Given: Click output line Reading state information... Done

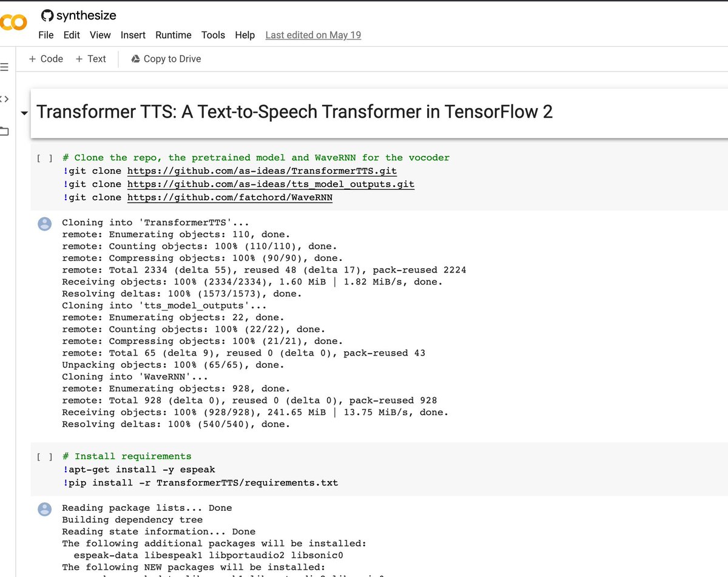Looking at the screenshot, I should tap(158, 531).
